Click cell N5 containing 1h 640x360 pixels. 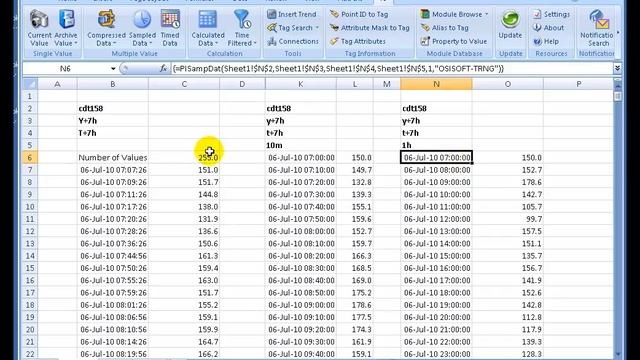436,145
